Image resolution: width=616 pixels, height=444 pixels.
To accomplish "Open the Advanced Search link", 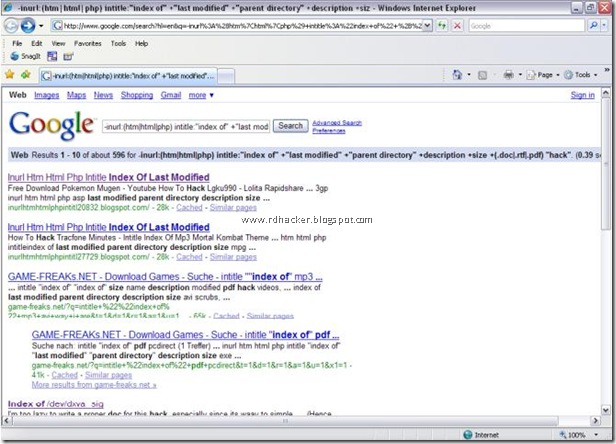I will [337, 123].
